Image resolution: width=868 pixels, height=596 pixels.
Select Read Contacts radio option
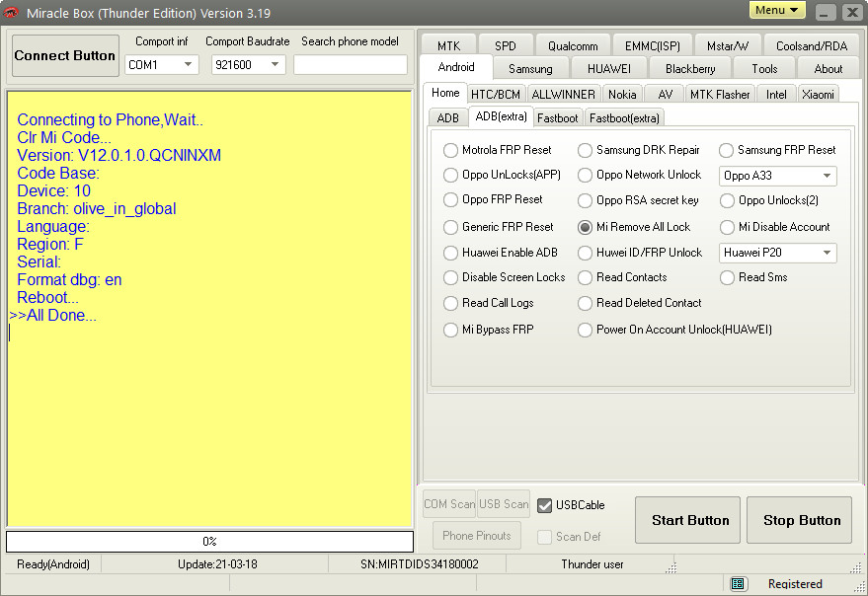622,277
